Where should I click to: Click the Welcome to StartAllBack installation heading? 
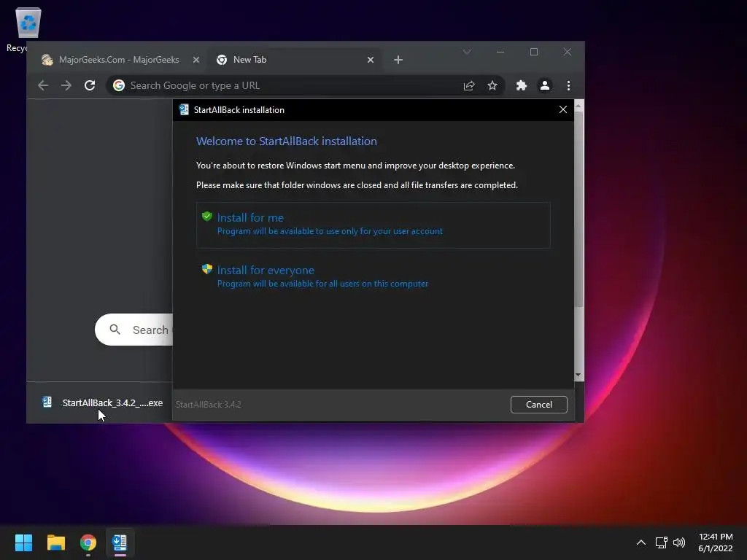click(286, 141)
